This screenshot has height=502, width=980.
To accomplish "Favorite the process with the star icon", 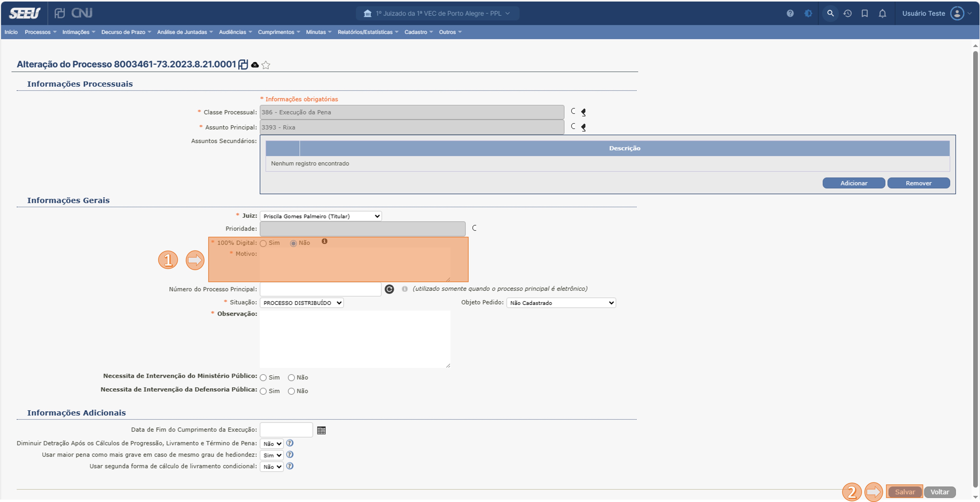I will click(266, 65).
